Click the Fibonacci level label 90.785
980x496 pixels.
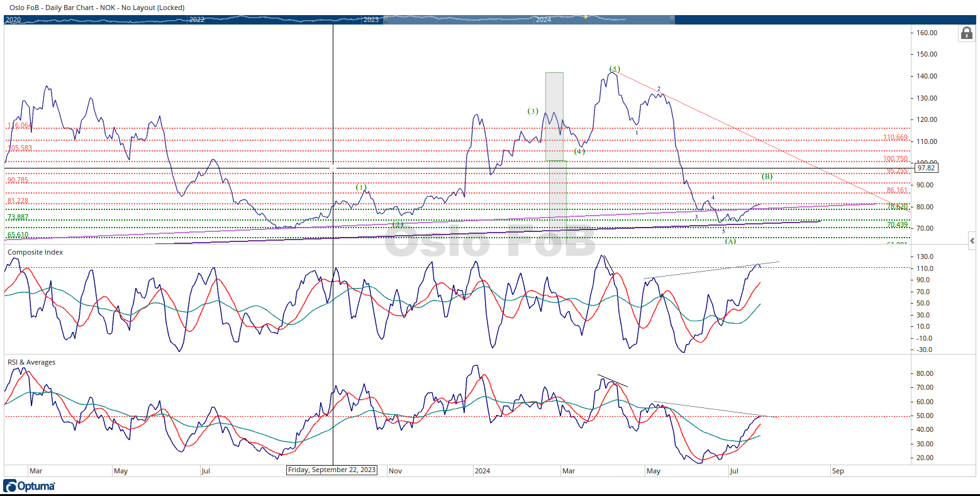(x=18, y=180)
